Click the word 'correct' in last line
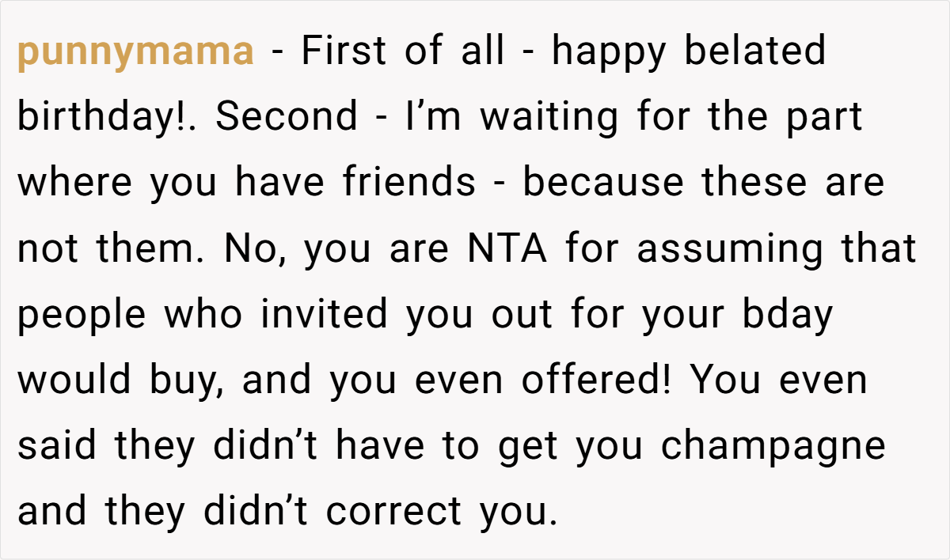Screen dimensions: 950x560 coord(394,512)
